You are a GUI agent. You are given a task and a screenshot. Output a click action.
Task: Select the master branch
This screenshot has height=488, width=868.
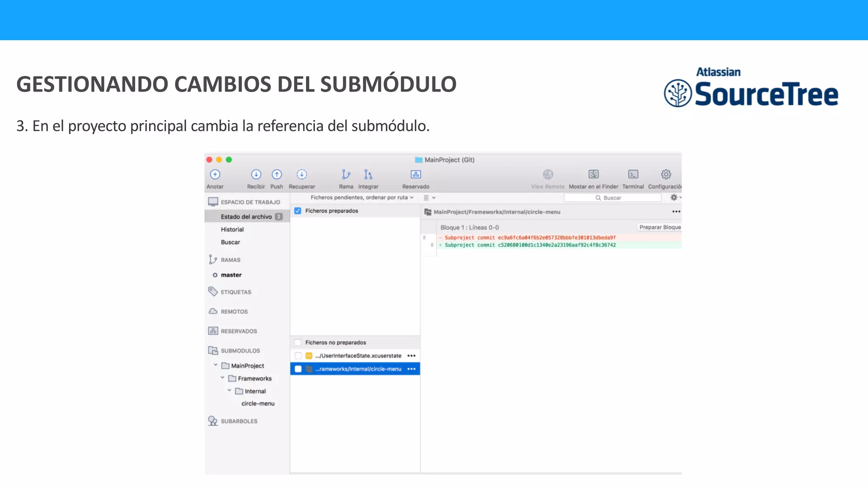231,275
